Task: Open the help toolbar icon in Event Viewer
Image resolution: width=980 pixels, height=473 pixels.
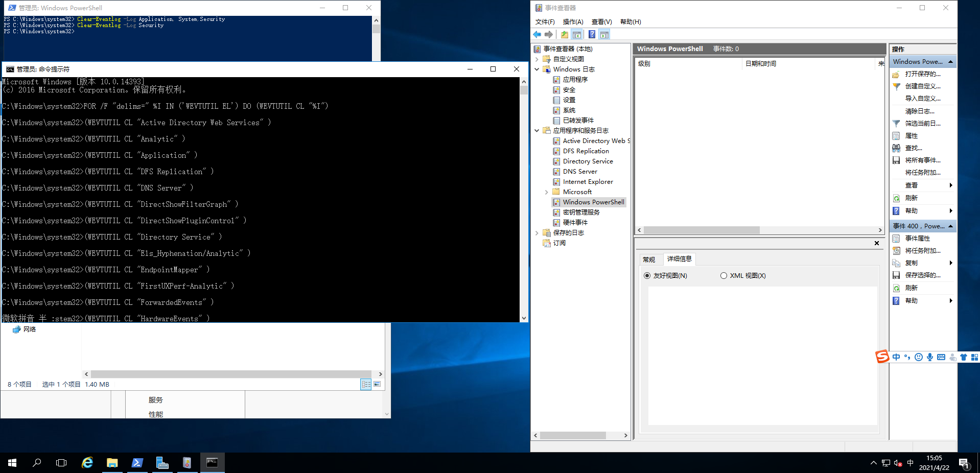Action: point(592,35)
